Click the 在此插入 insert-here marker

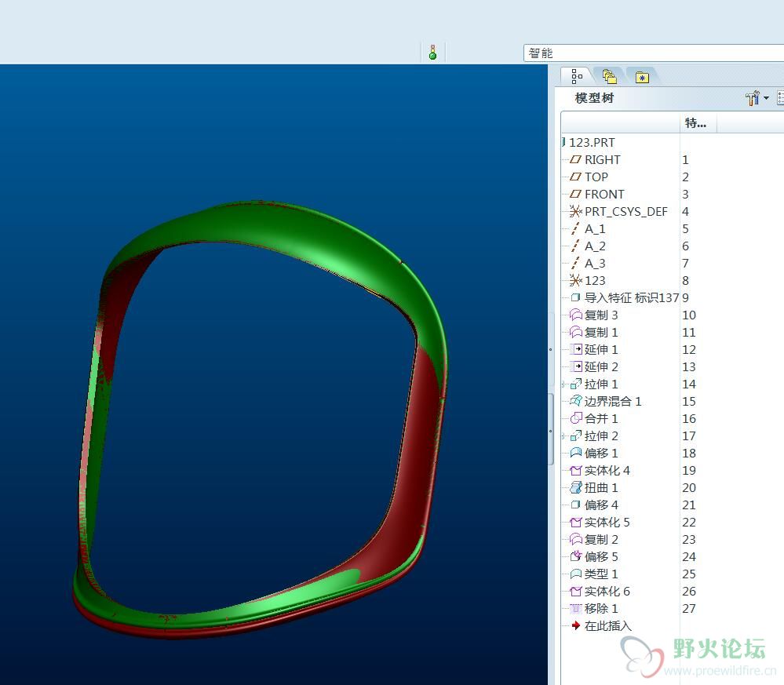pyautogui.click(x=607, y=625)
